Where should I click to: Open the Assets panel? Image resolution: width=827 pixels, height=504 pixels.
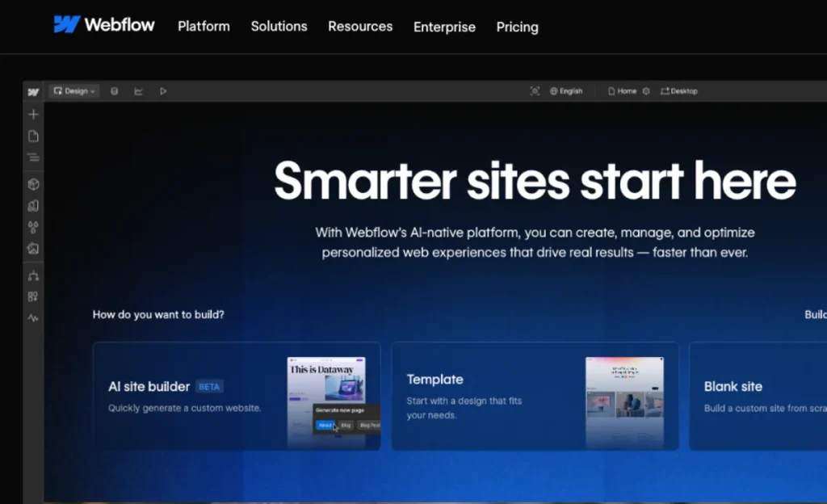(x=32, y=249)
